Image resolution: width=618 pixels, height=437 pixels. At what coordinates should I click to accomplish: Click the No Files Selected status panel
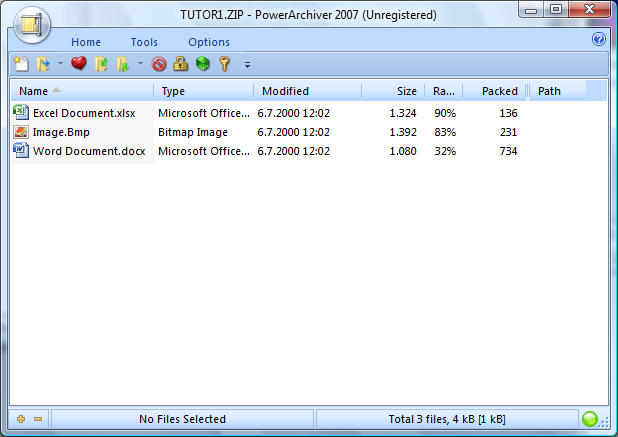tap(182, 419)
